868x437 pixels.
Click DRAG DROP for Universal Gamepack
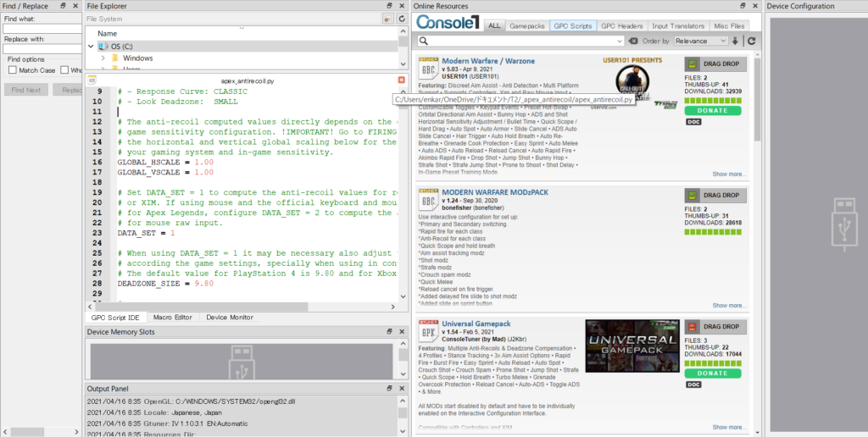tap(715, 327)
